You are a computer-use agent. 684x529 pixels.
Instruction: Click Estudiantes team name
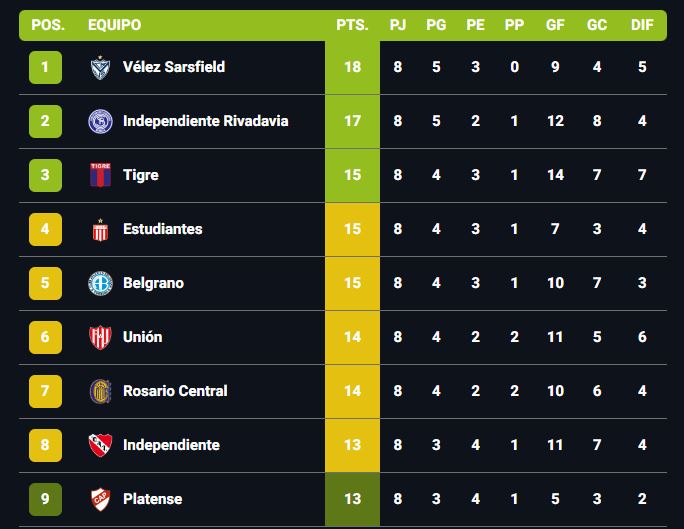click(162, 229)
